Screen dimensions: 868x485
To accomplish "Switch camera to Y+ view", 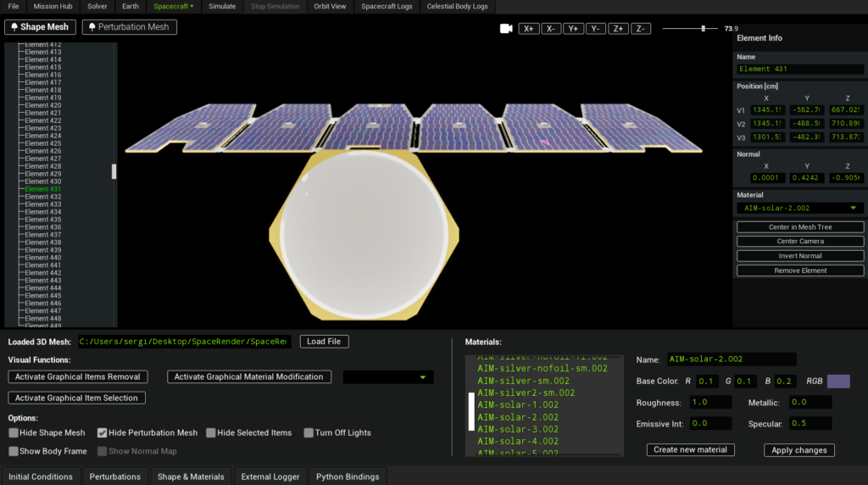I will coord(574,29).
